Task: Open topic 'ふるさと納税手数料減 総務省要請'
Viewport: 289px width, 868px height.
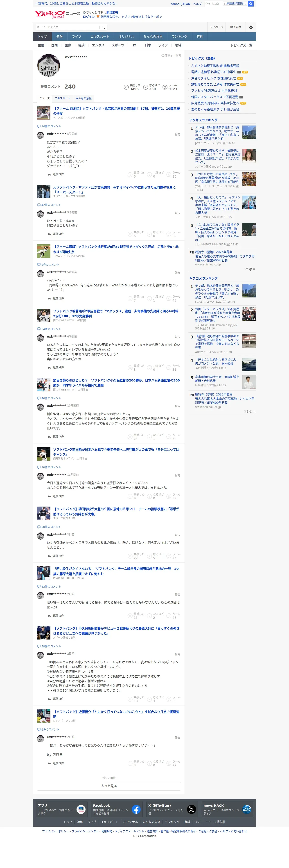Action: [215, 66]
